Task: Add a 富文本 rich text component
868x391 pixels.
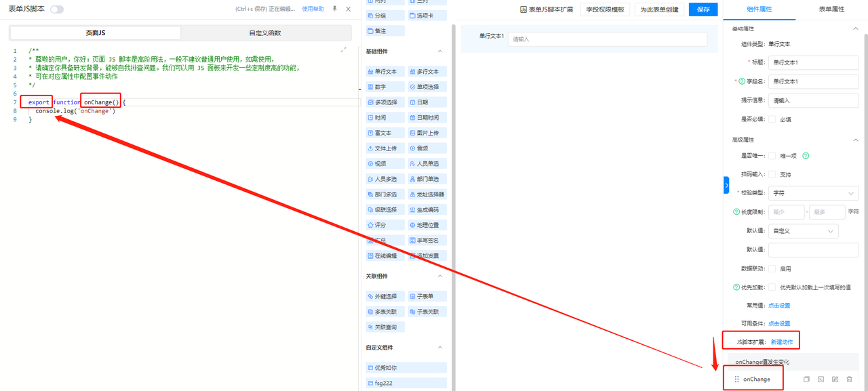Action: point(384,132)
